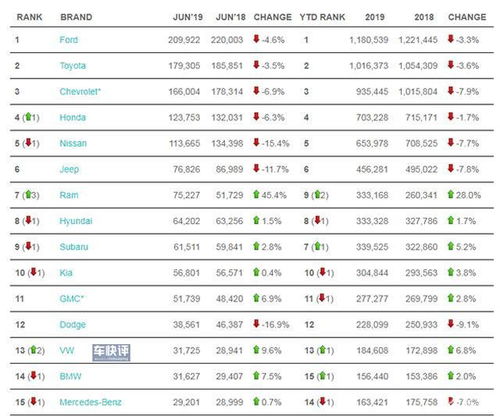
Task: Open the Hyundai brand link
Action: pyautogui.click(x=76, y=221)
